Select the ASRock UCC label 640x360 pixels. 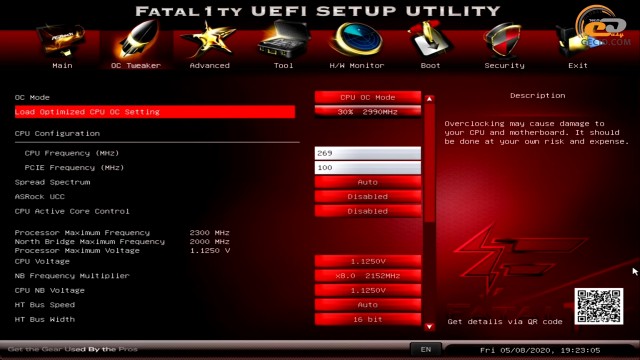pyautogui.click(x=40, y=197)
